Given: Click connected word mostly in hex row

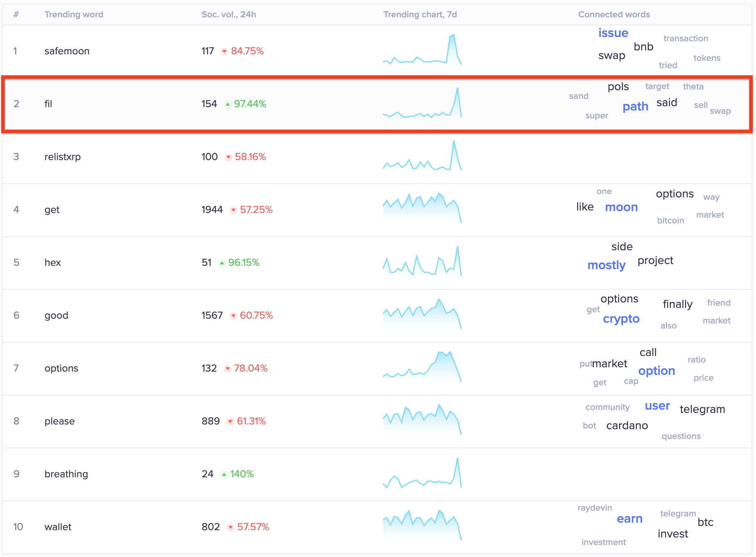Looking at the screenshot, I should click(606, 265).
